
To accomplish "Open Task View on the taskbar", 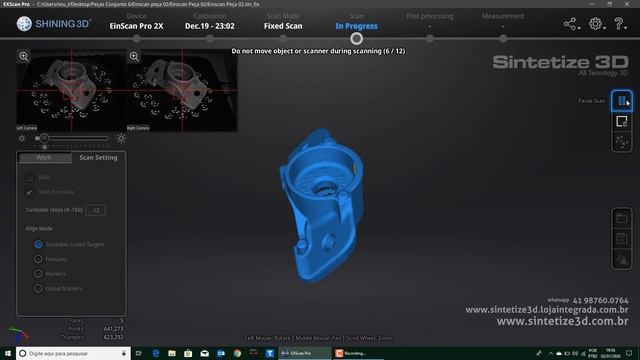I will pyautogui.click(x=138, y=353).
